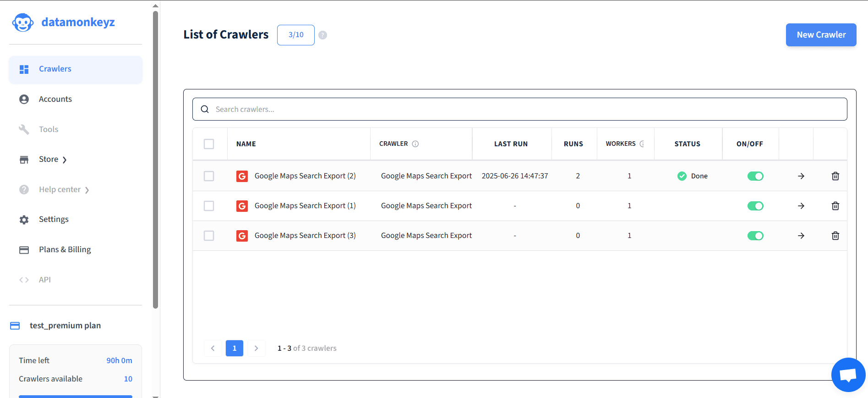Click Google icon of Search Export (1) row

[242, 206]
